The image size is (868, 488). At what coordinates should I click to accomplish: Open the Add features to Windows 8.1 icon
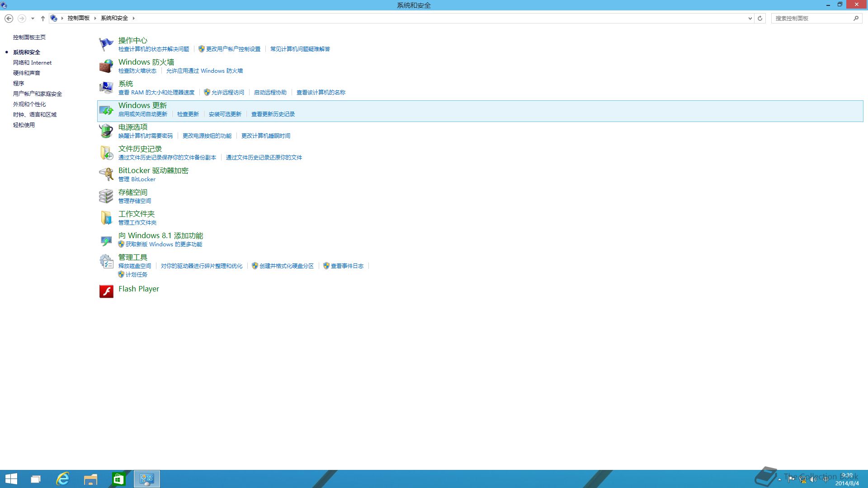[x=106, y=240]
